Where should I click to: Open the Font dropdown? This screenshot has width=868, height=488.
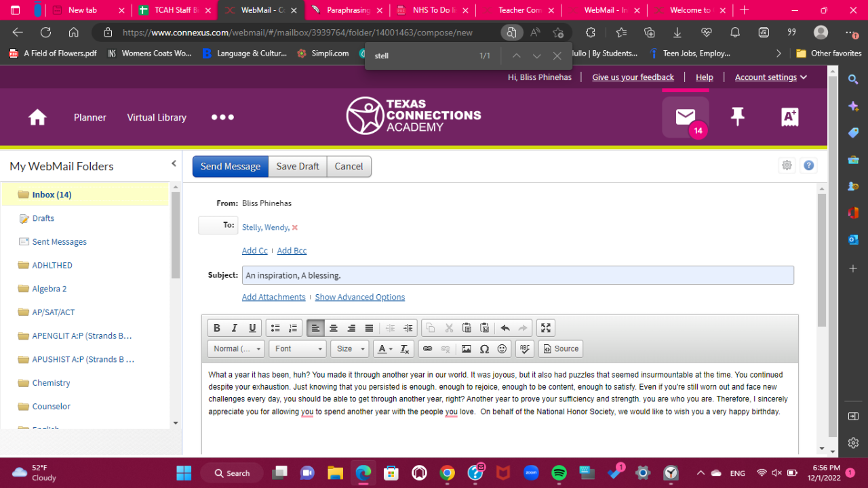298,348
